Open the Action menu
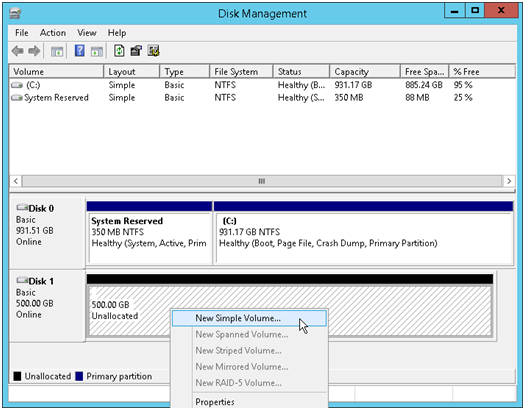This screenshot has height=410, width=525. tap(53, 33)
